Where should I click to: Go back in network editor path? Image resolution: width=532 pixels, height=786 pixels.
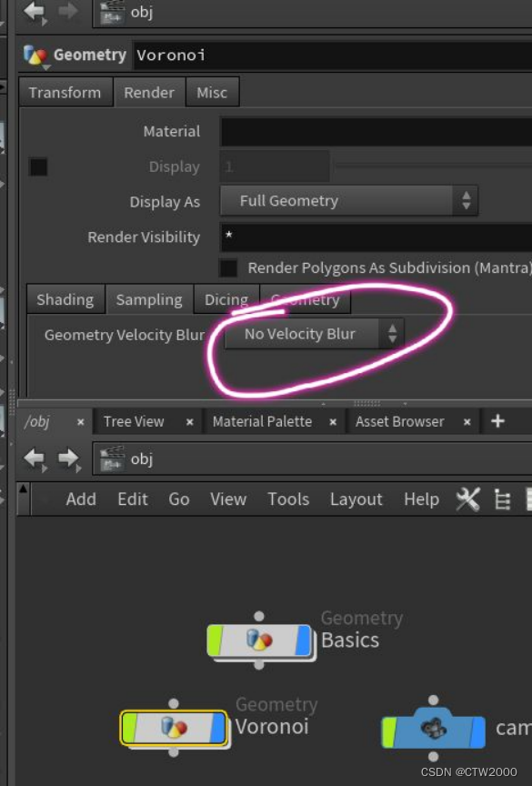pos(34,458)
